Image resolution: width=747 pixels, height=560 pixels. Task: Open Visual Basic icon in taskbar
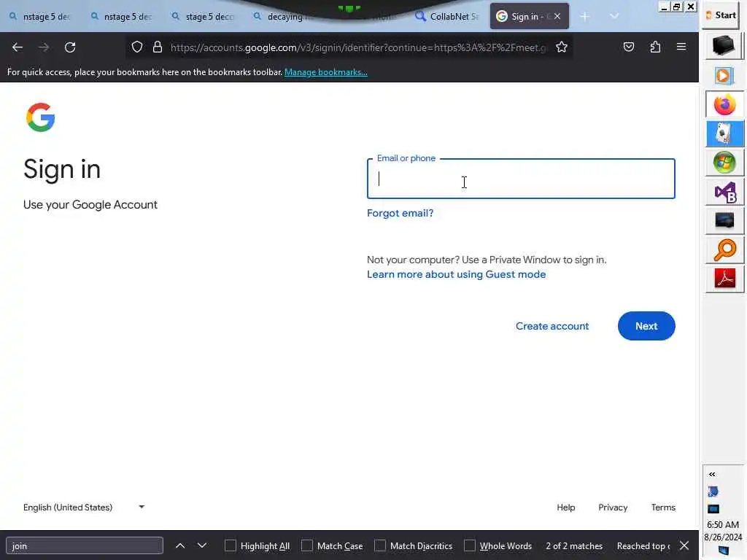coord(724,192)
